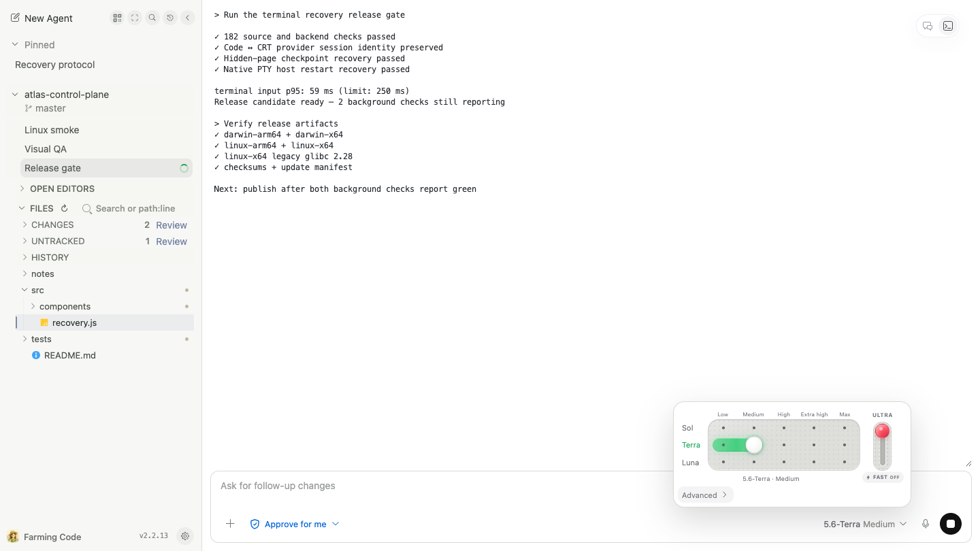Click Review link next to CHANGES

[x=171, y=225]
